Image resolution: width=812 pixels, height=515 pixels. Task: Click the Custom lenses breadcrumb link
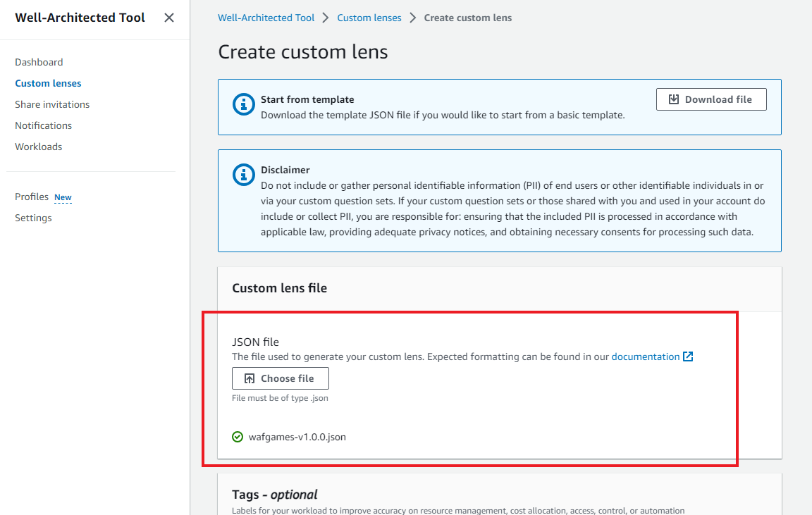(369, 18)
